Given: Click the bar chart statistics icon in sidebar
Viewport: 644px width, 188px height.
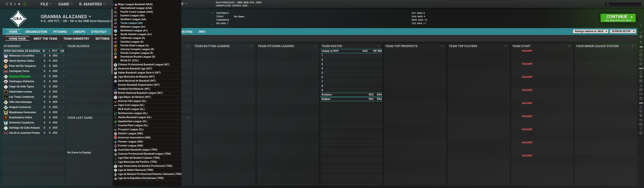Looking at the screenshot, I should [x=641, y=85].
